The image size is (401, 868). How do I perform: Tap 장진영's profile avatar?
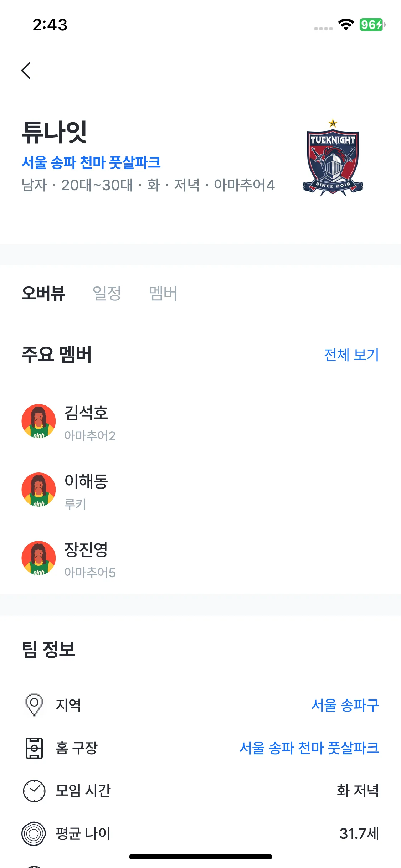(x=38, y=558)
